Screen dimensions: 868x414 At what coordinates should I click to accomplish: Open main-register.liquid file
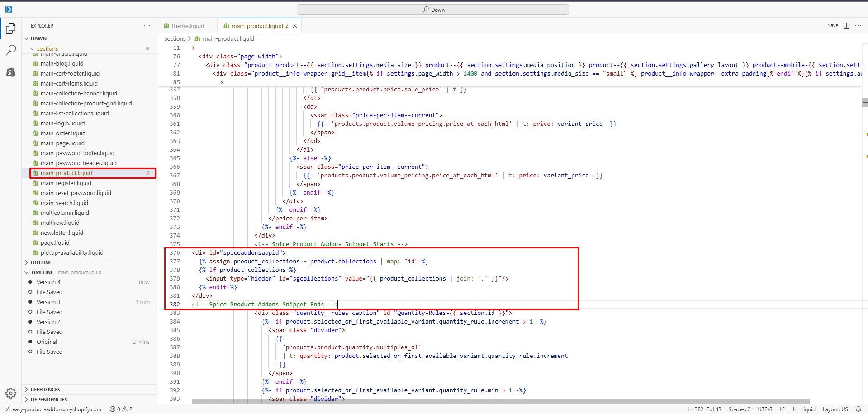coord(66,183)
